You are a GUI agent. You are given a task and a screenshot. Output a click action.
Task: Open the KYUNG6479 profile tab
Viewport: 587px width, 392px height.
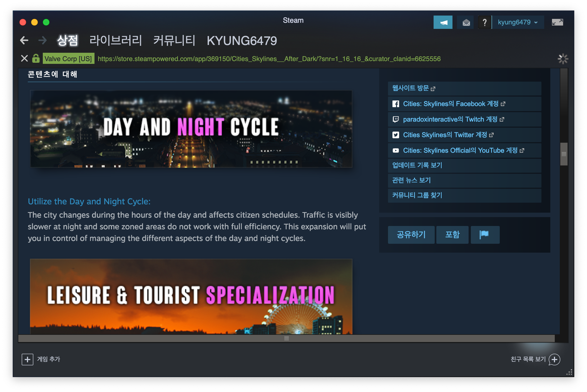[242, 41]
